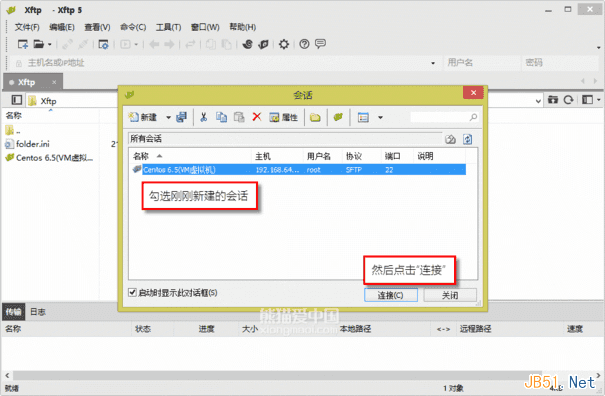Click the yellow new folder icon in dialog
605x396 pixels.
click(316, 117)
